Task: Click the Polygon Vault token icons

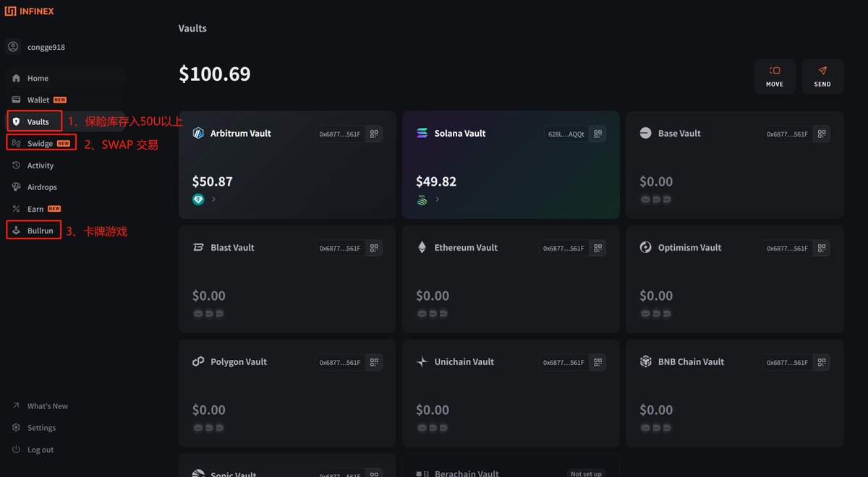Action: point(208,428)
